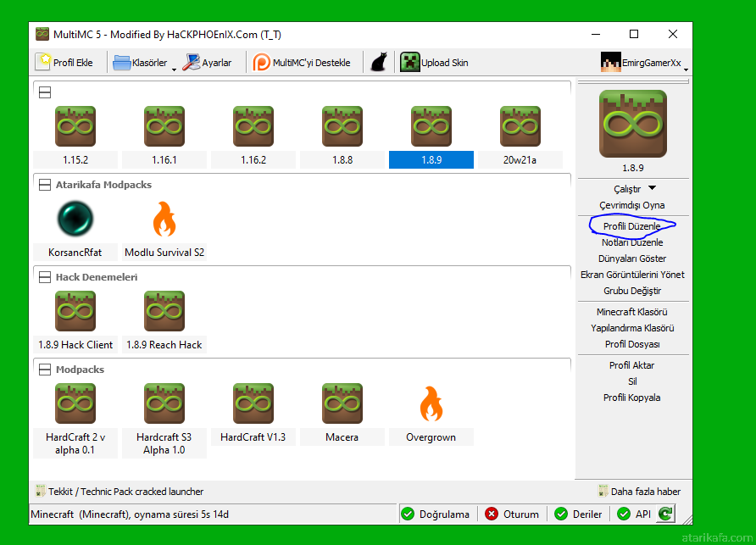
Task: Click the playtime status text oynama süresi 5s 14d
Action: pos(181,514)
